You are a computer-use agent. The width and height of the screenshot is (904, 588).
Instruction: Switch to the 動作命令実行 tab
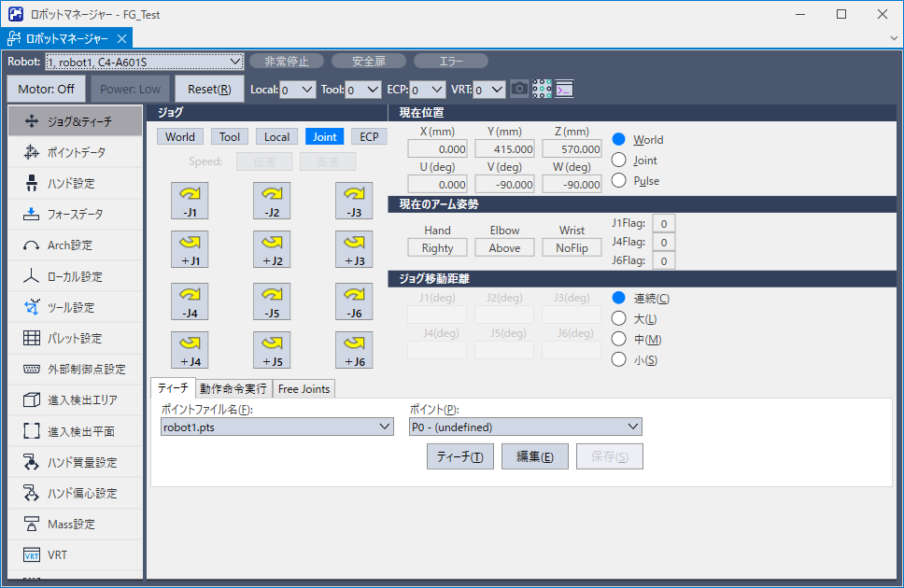[x=233, y=390]
